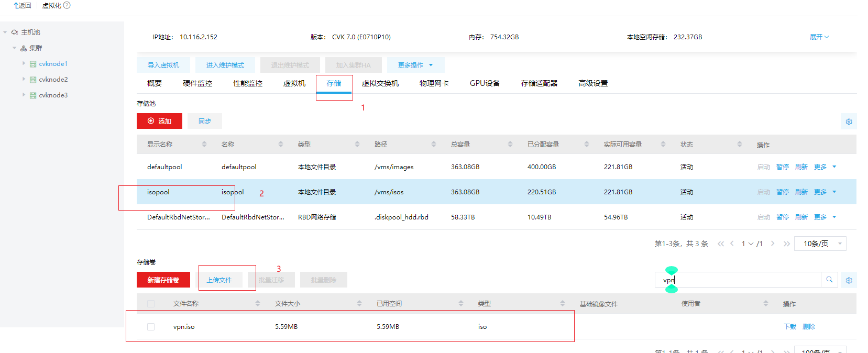Click the volume search field containing vpn
This screenshot has height=353, width=868.
[738, 280]
